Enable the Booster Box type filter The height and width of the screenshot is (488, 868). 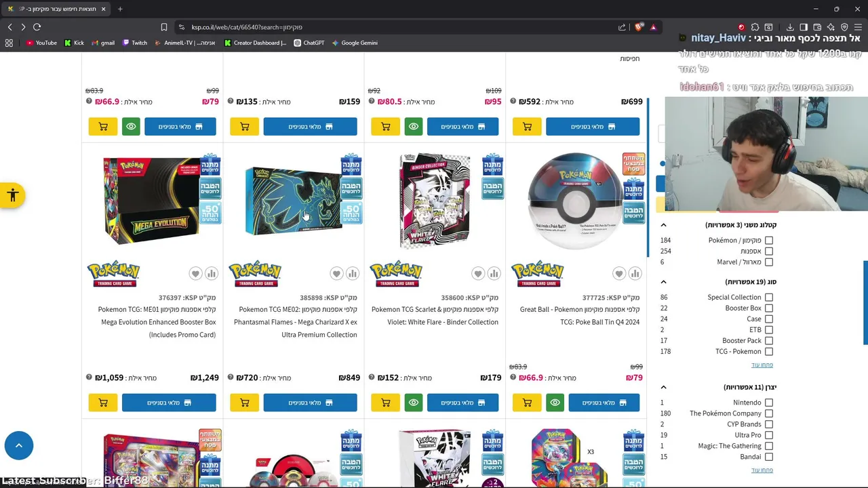[x=769, y=308]
